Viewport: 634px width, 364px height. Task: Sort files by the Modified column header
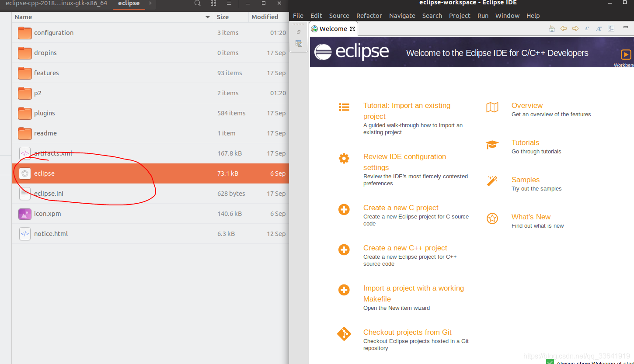(268, 17)
